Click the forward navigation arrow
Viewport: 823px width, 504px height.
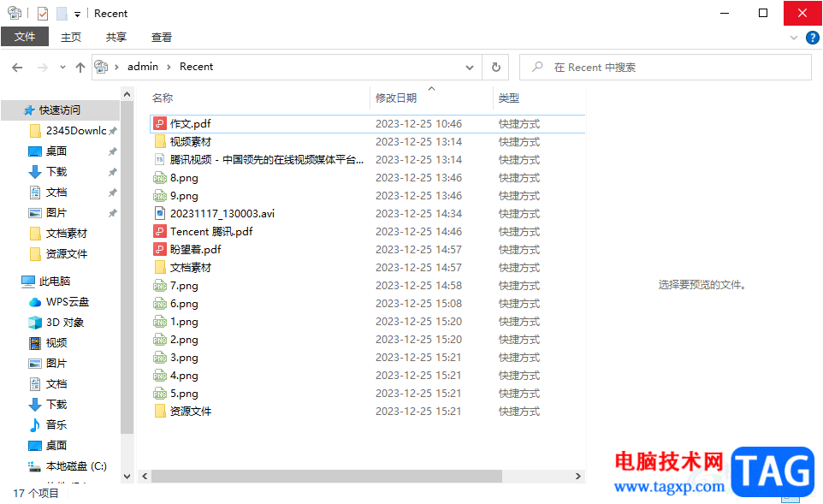click(x=43, y=68)
